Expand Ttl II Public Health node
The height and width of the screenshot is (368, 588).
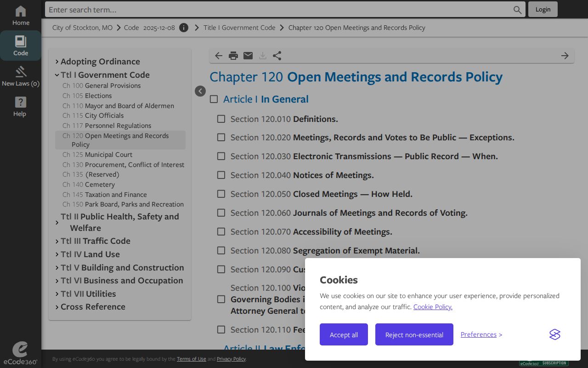[x=57, y=223]
